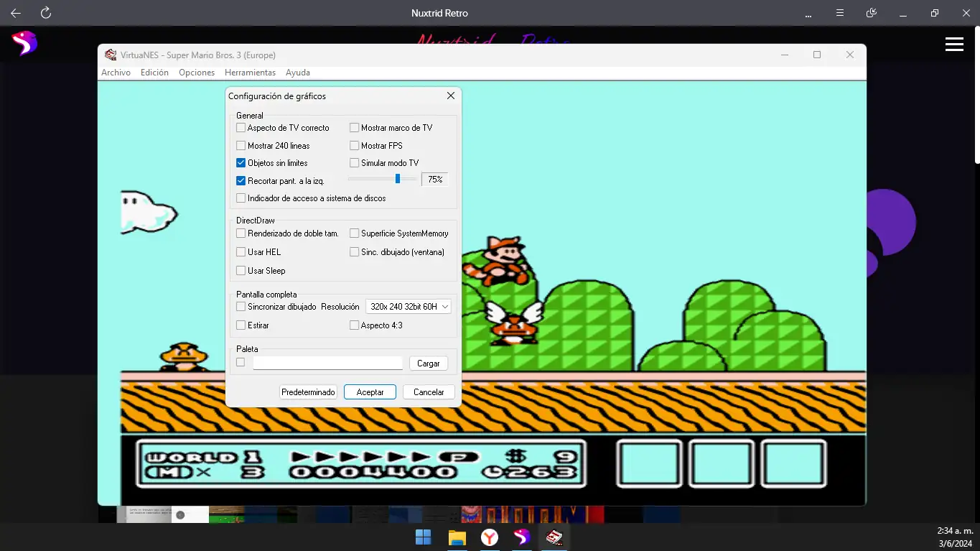Click the Predeterminado button
The width and height of the screenshot is (980, 551).
click(308, 392)
